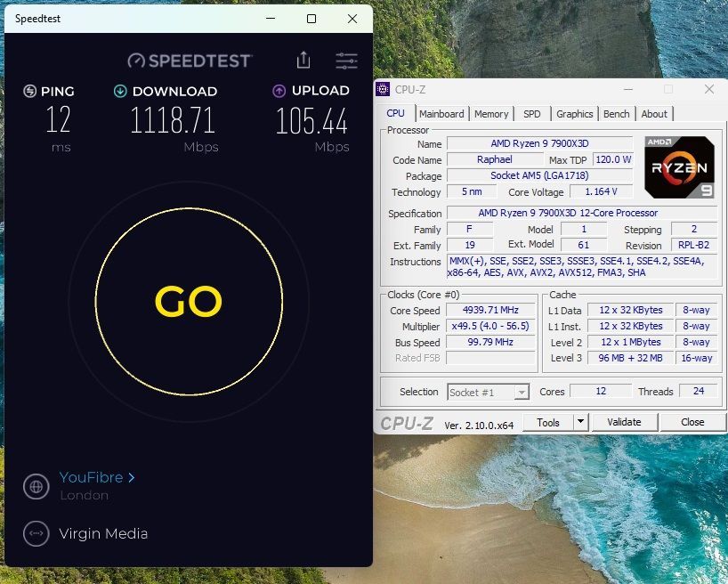The width and height of the screenshot is (728, 584).
Task: Click the 5 nm technology value
Action: point(472,191)
